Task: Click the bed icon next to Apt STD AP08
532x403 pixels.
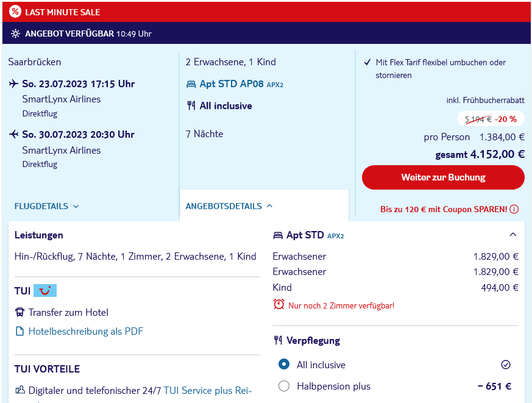Action: point(191,84)
